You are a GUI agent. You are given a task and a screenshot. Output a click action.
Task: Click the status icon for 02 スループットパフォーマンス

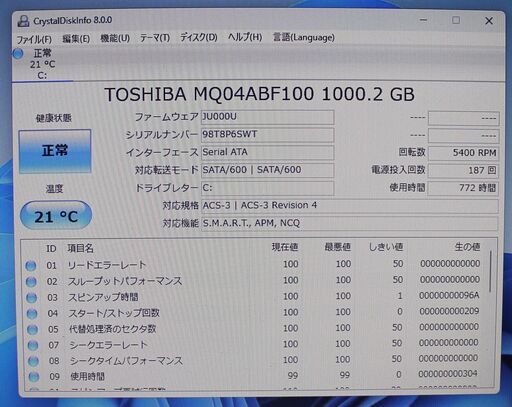point(31,282)
